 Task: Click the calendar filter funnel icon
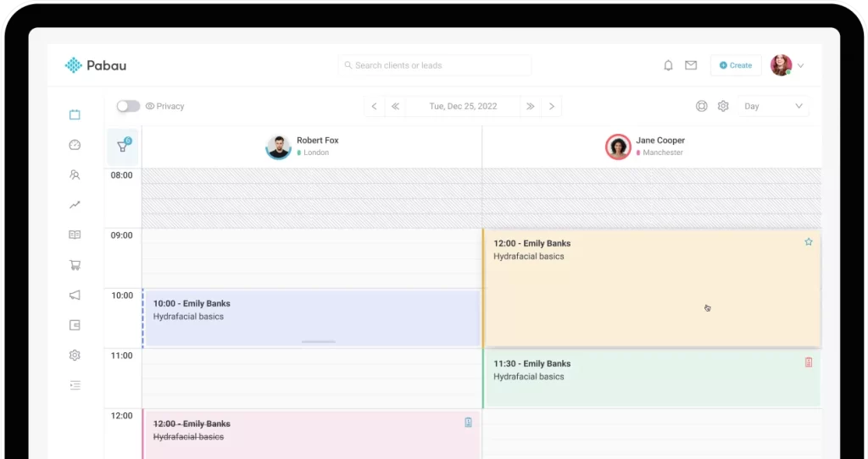pos(123,147)
